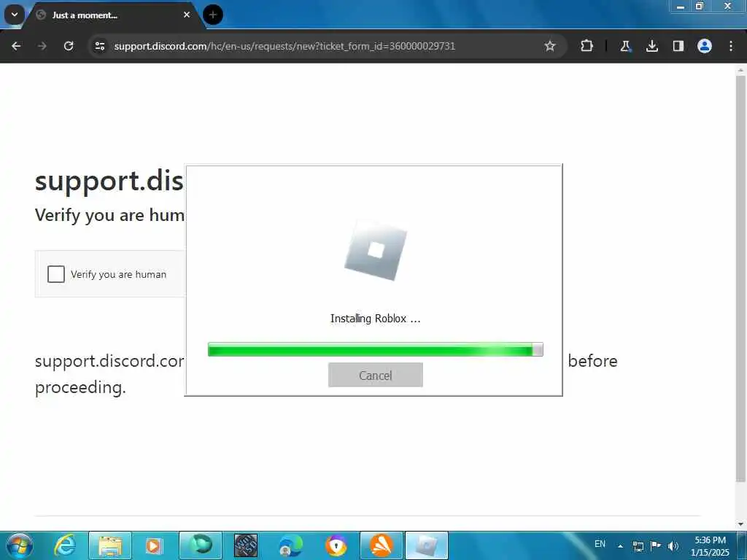Check the 'Verify you are human' checkbox
Viewport: 747px width, 560px height.
(x=55, y=274)
